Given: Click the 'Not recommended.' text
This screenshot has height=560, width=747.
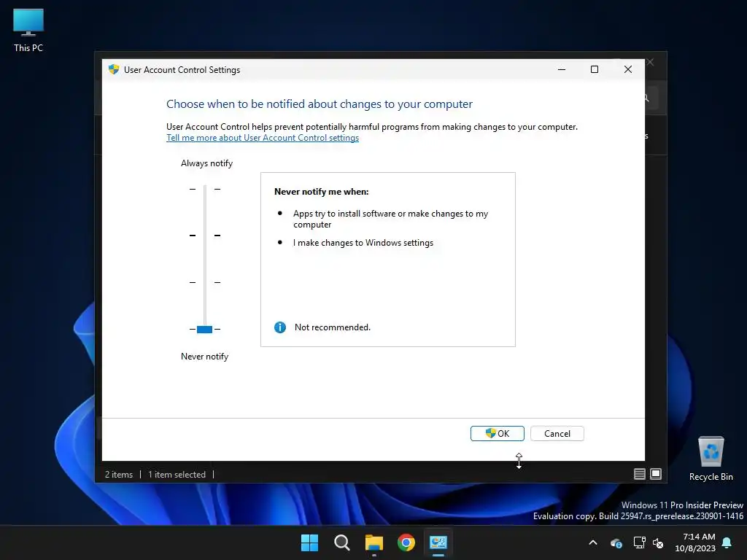Looking at the screenshot, I should 332,327.
